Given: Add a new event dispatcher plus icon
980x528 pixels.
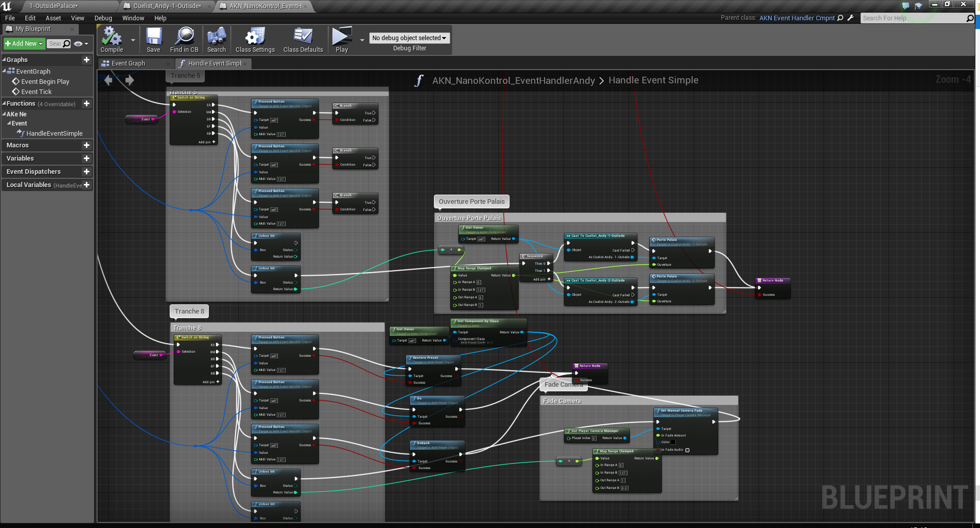Looking at the screenshot, I should tap(86, 171).
